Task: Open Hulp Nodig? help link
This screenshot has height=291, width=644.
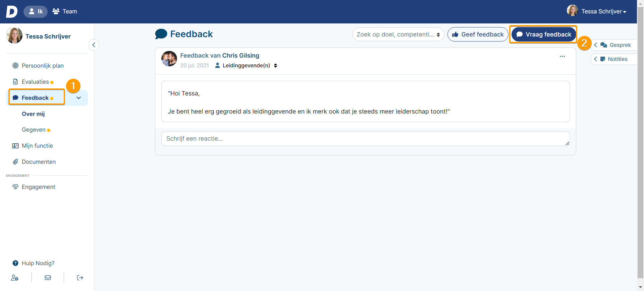Action: [38, 263]
